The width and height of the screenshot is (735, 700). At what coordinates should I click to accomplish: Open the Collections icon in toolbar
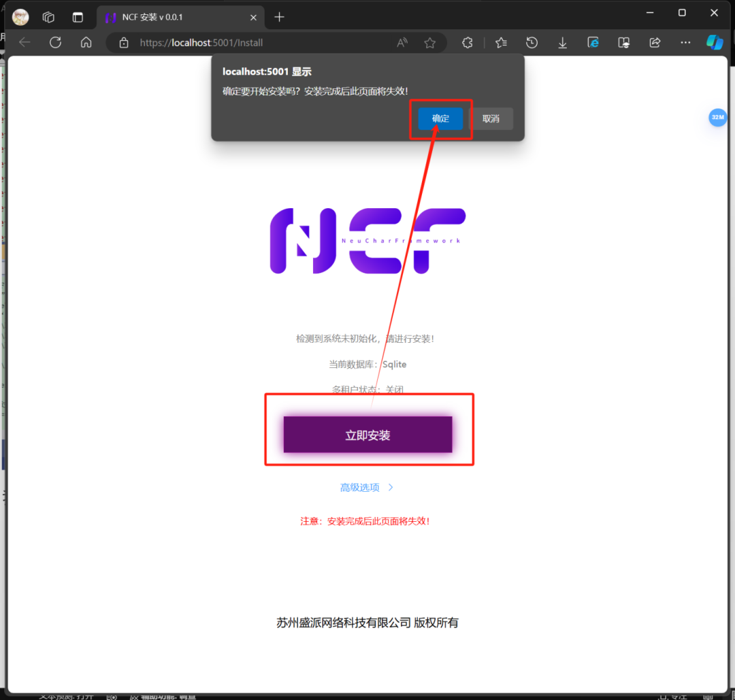pos(624,43)
